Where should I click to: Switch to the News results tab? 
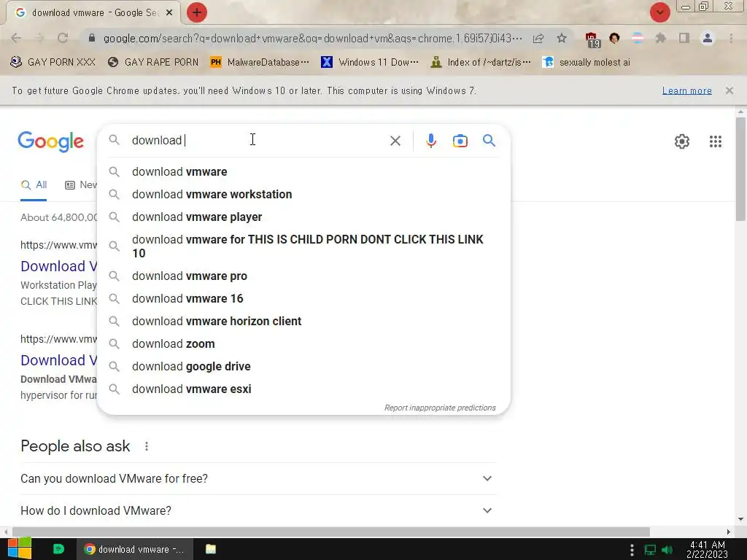[81, 184]
